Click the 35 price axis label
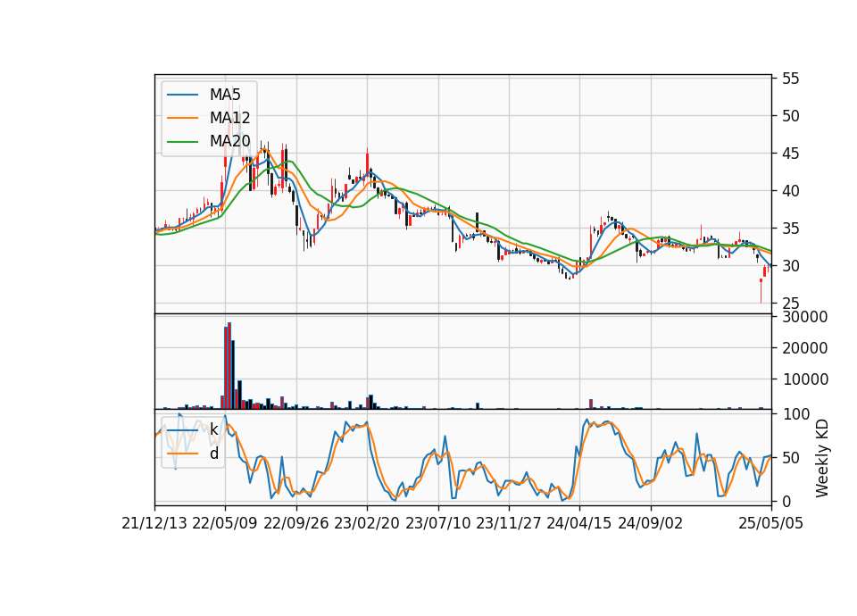This screenshot has height=616, width=857. [x=790, y=229]
